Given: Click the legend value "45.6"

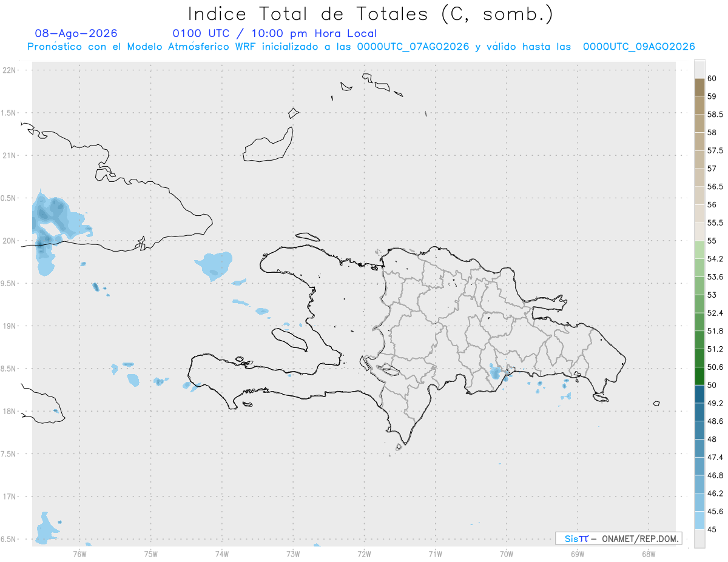Looking at the screenshot, I should [x=715, y=512].
